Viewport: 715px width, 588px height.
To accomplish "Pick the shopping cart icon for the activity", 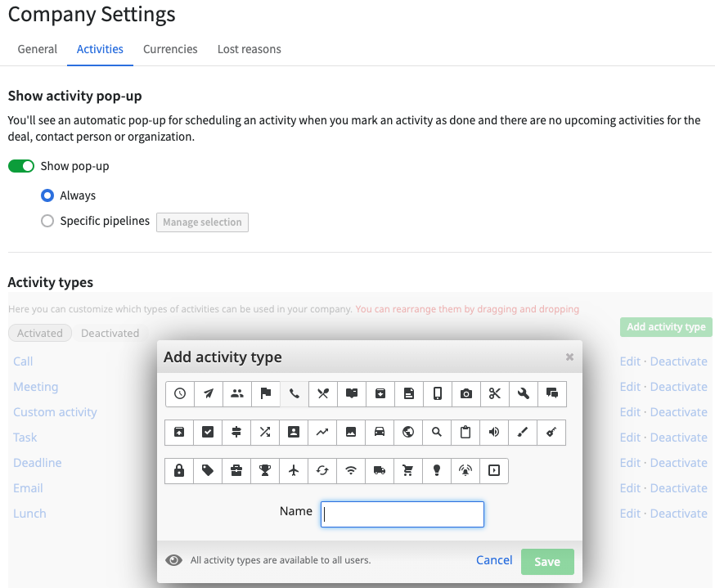I will [408, 471].
